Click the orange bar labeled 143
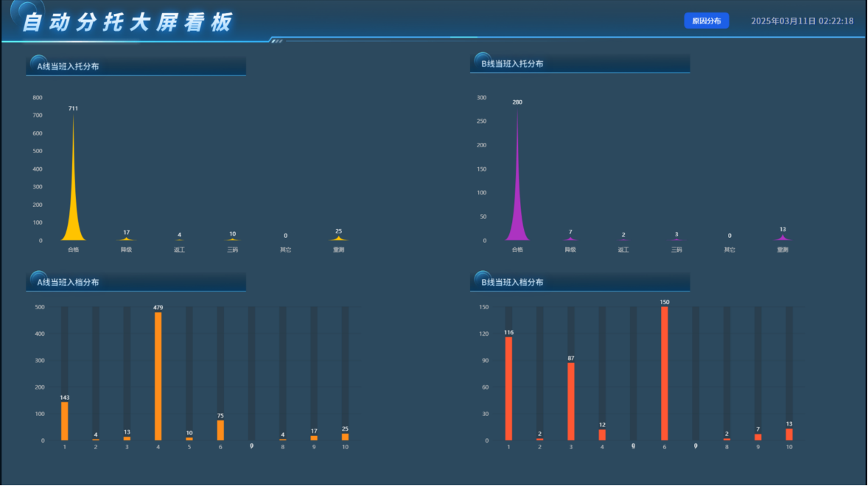868x486 pixels. point(65,421)
